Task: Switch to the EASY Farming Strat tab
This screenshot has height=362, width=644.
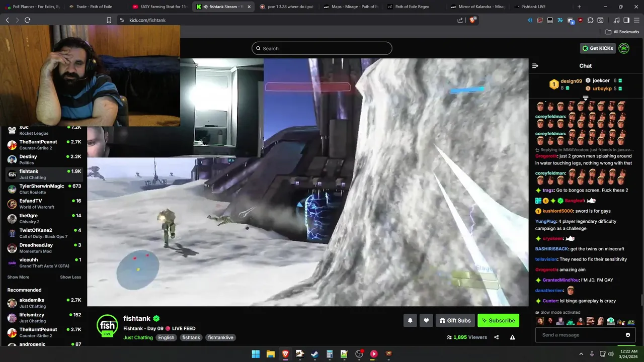Action: point(159,7)
